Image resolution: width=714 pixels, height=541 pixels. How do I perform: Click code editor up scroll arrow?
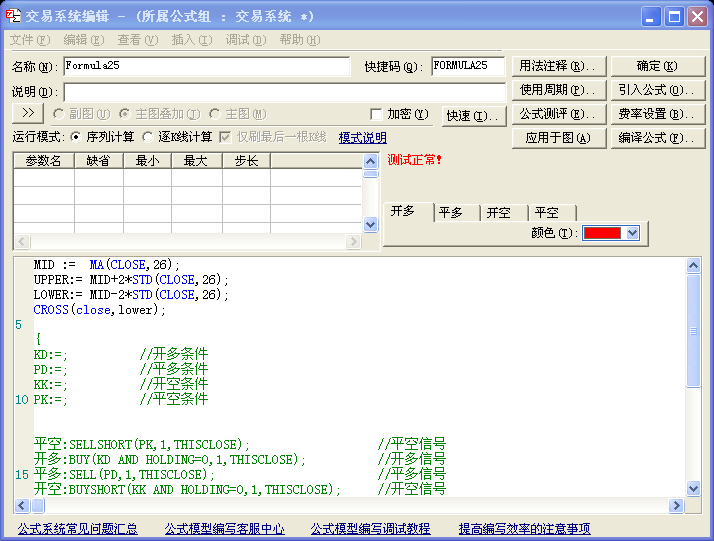pos(694,265)
